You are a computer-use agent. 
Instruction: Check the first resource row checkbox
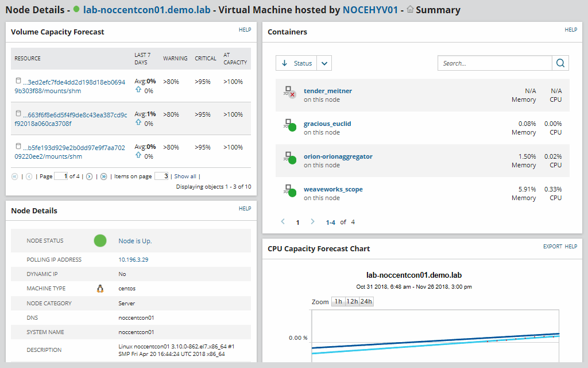[17, 80]
